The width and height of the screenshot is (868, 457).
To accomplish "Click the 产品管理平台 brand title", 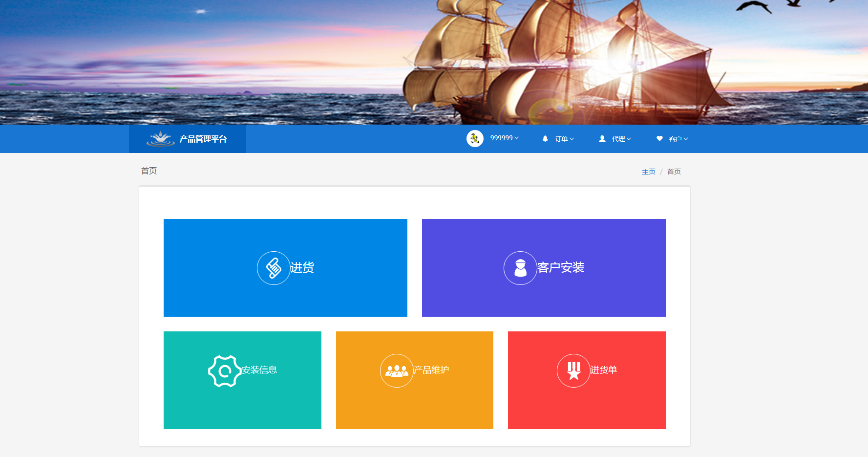I will pos(203,139).
